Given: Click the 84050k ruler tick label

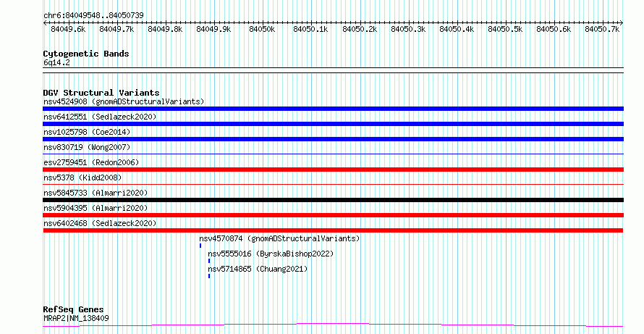Looking at the screenshot, I should pos(262,29).
